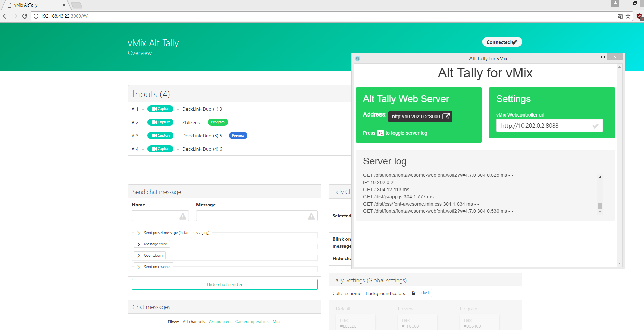This screenshot has height=330, width=644.
Task: Click the font-awesome.min.css server log line
Action: pyautogui.click(x=421, y=204)
